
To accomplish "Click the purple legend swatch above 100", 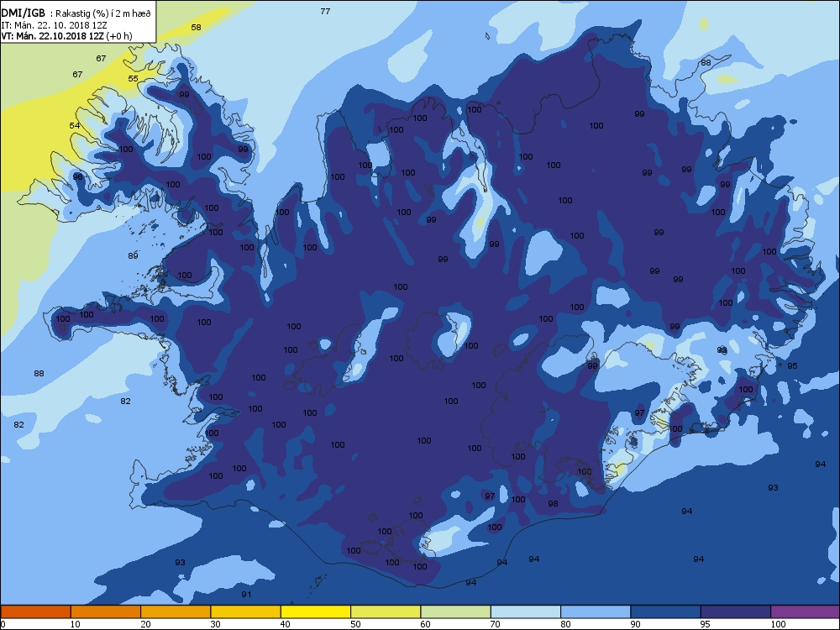I will pos(806,612).
